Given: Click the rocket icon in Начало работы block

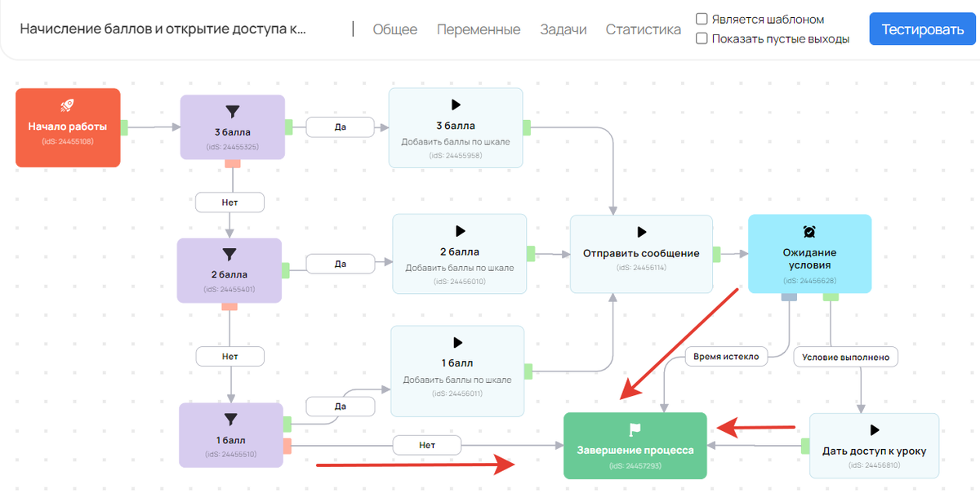Looking at the screenshot, I should [68, 105].
